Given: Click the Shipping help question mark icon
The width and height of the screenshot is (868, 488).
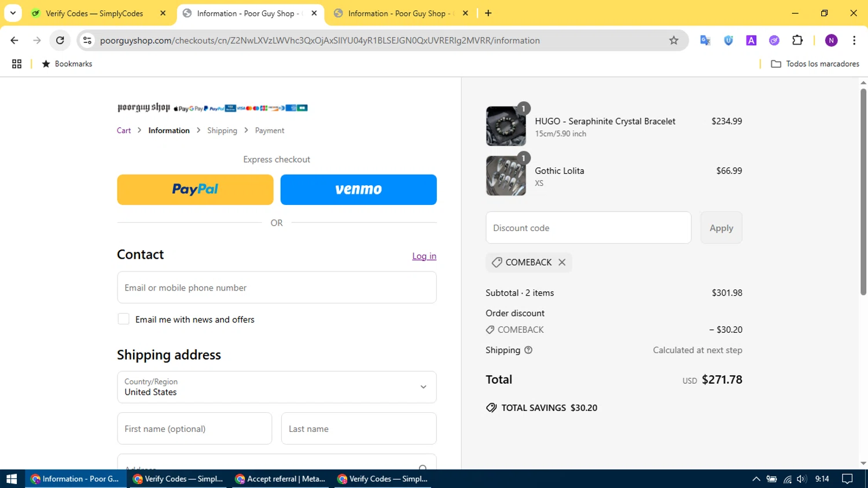Looking at the screenshot, I should click(528, 350).
